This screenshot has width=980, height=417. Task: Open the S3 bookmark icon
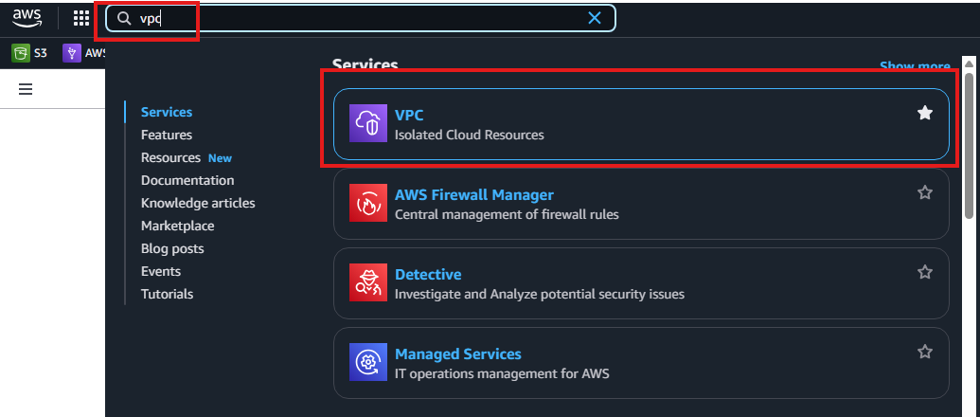pyautogui.click(x=21, y=53)
